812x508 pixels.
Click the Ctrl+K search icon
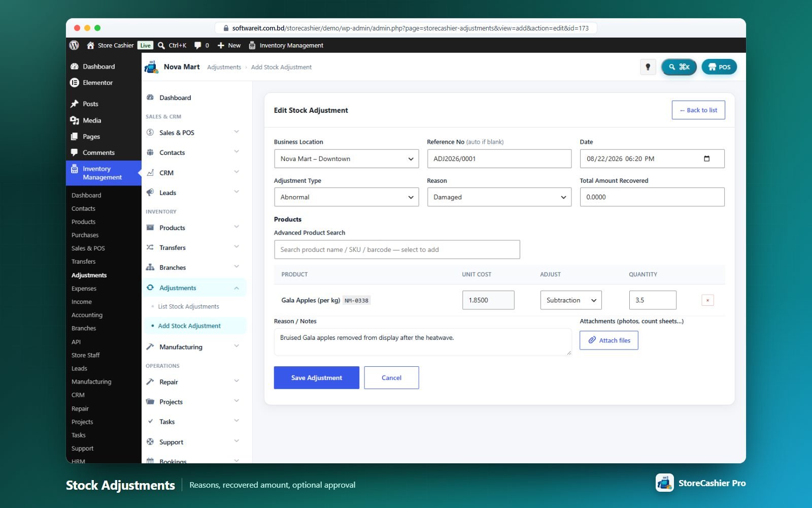[161, 45]
